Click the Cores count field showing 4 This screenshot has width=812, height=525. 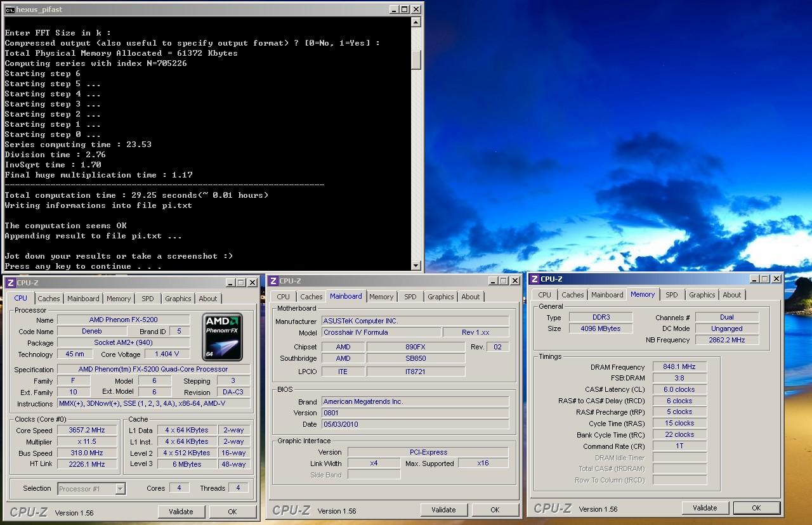(179, 488)
